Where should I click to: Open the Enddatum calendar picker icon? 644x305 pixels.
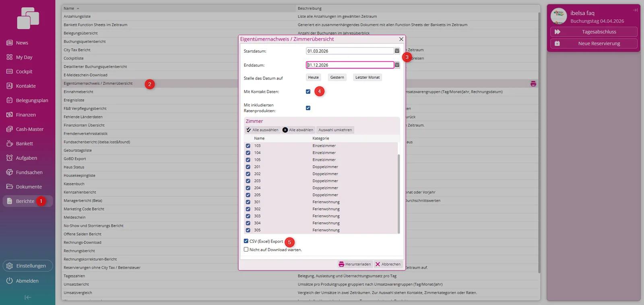point(397,65)
